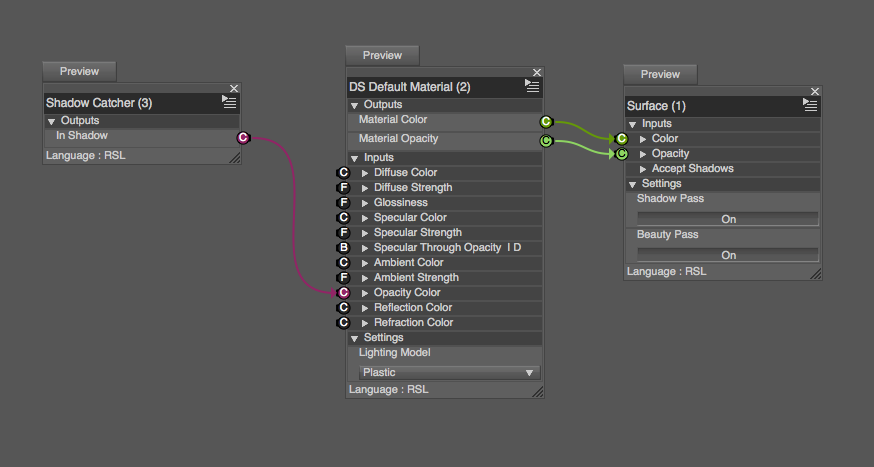Toggle the Shadow Pass On button
The width and height of the screenshot is (874, 467).
[728, 219]
